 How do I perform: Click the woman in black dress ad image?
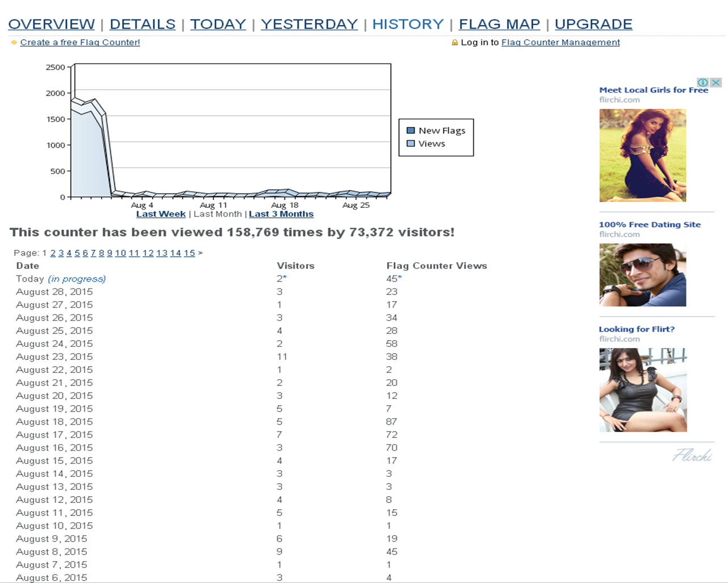(642, 155)
